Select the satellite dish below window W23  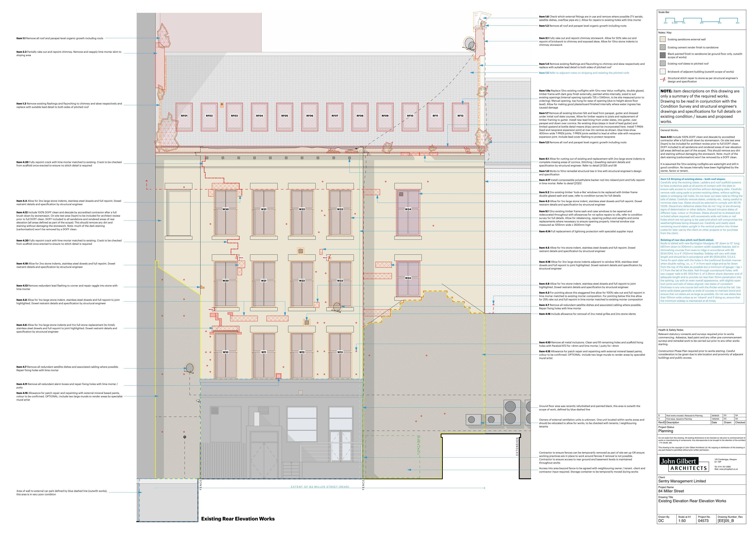coord(337,307)
